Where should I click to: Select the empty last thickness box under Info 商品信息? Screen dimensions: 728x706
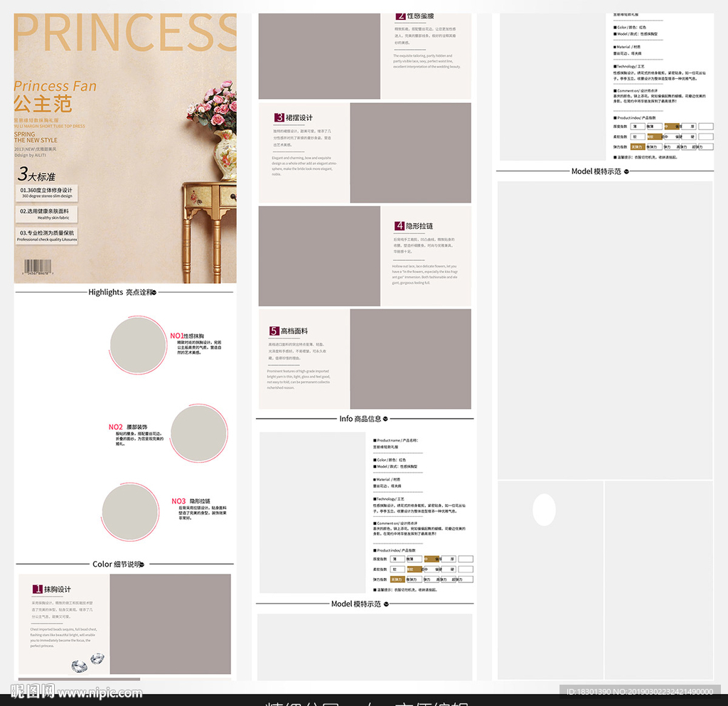point(466,559)
